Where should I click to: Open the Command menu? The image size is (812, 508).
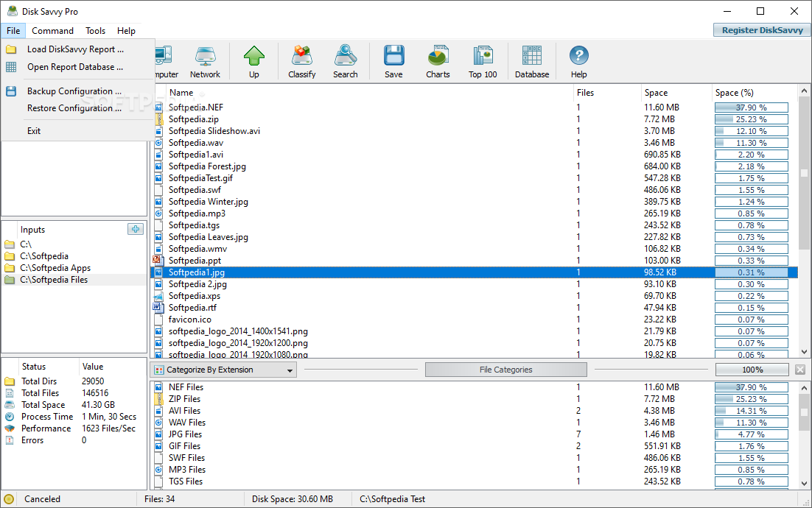click(x=53, y=30)
